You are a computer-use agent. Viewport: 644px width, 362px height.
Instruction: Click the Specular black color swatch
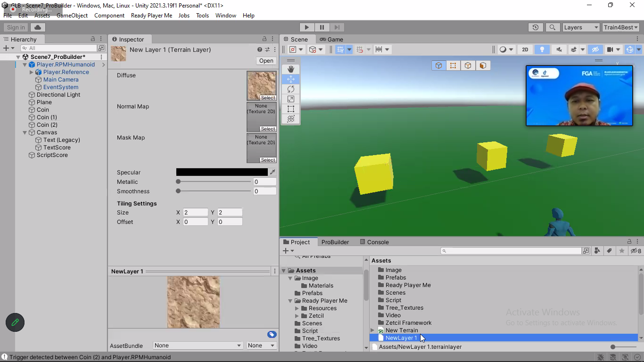tap(222, 173)
